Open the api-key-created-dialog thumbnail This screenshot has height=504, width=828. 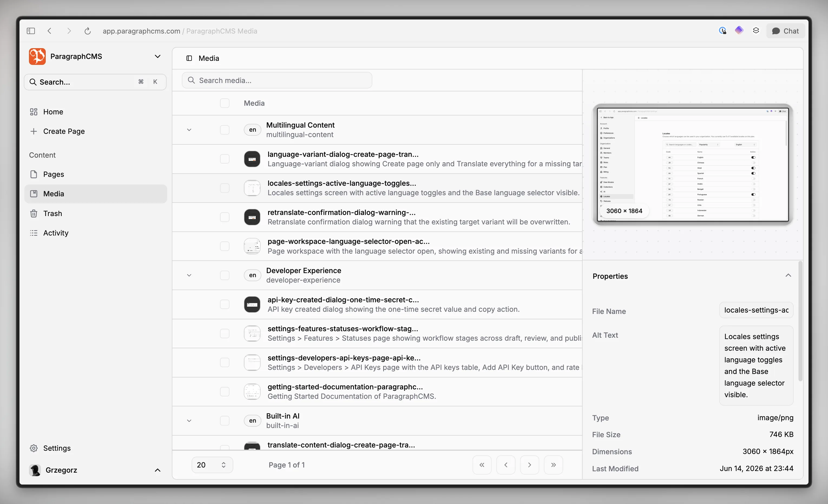(x=252, y=304)
